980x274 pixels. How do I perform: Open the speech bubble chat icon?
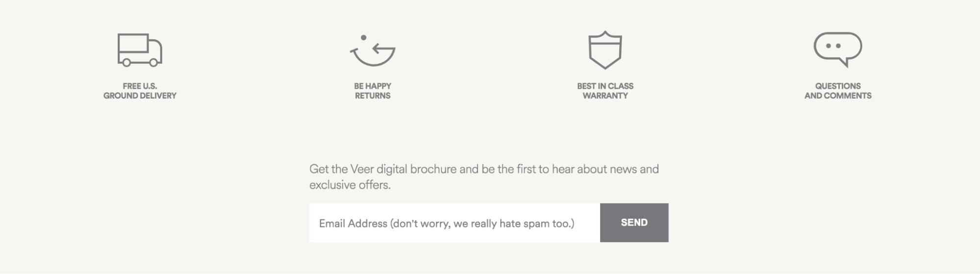tap(838, 50)
